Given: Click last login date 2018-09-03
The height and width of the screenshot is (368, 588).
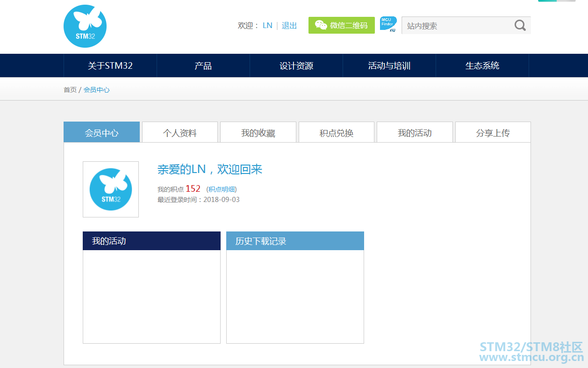Looking at the screenshot, I should point(222,200).
